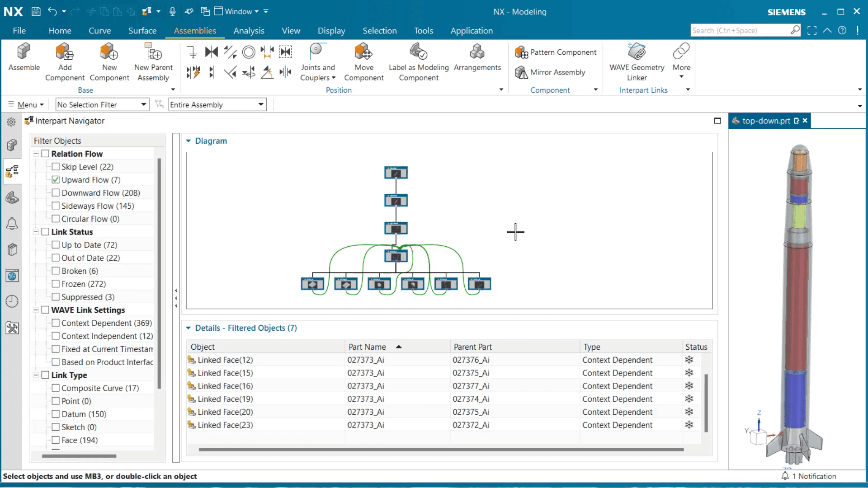This screenshot has height=488, width=868.
Task: Open the Add Component tool
Action: point(65,52)
